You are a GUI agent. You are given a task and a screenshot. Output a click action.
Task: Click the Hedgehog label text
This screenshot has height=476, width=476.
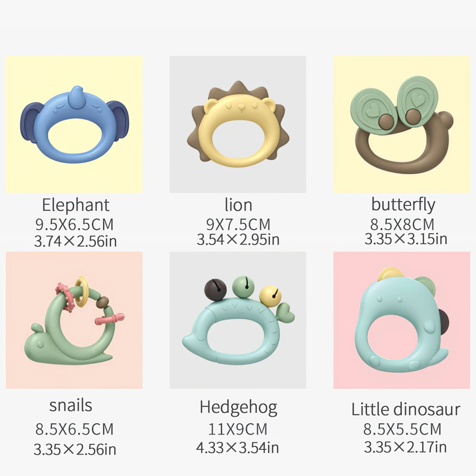click(238, 408)
